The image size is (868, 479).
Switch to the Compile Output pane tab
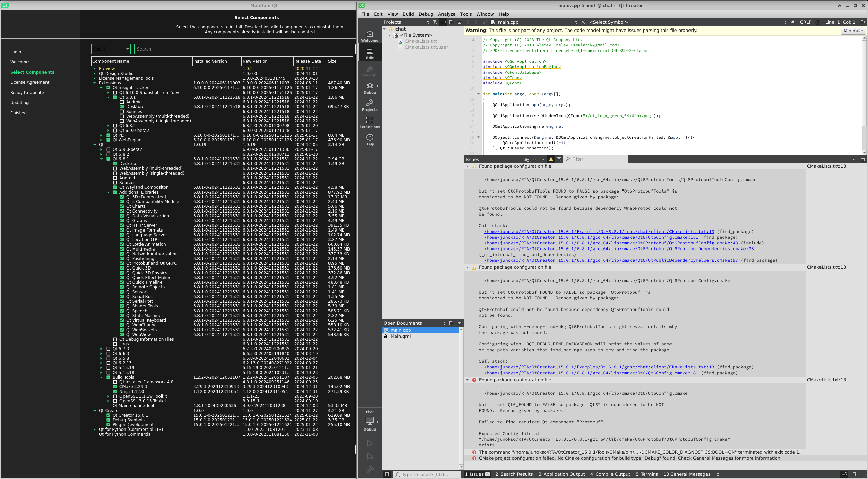point(610,474)
